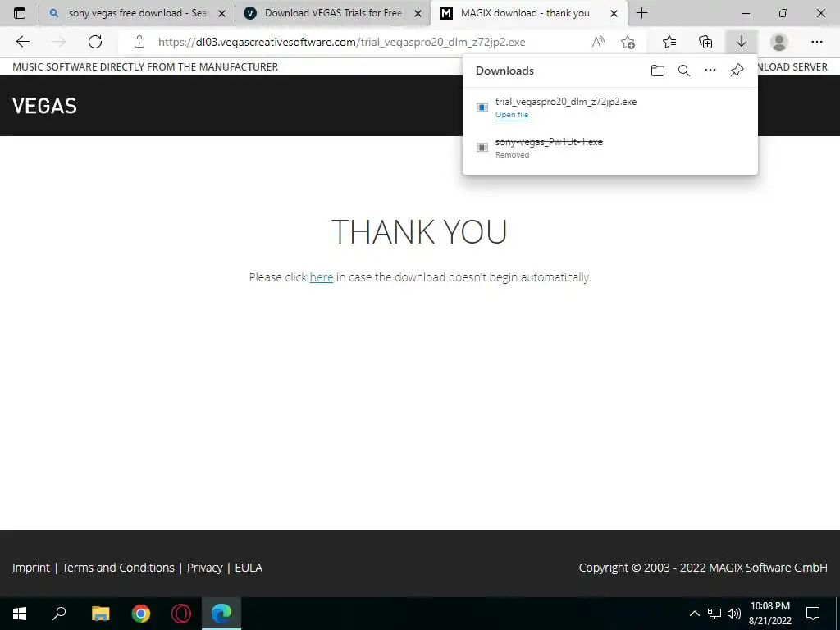Open Edge Settings and more menu
Image resolution: width=840 pixels, height=630 pixels.
point(816,42)
